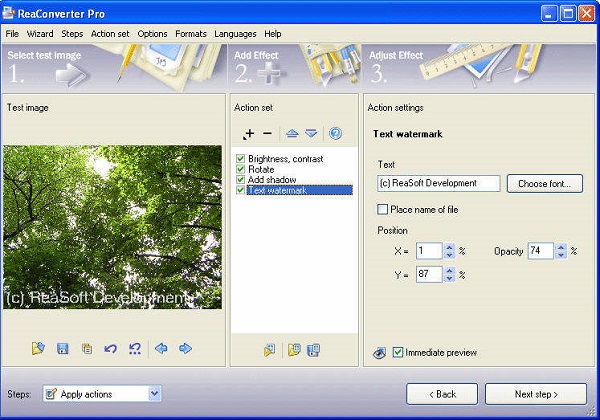
Task: Click the save action set icon
Action: tap(313, 350)
